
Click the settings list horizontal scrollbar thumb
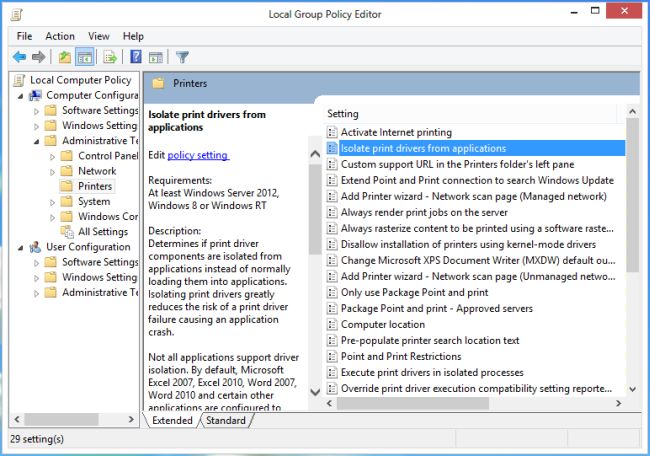pyautogui.click(x=413, y=403)
